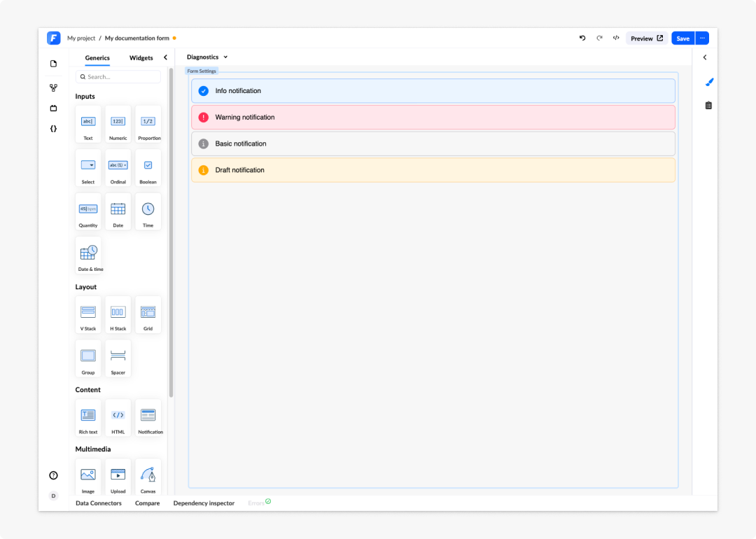
Task: Add a Notification component
Action: [x=149, y=417]
